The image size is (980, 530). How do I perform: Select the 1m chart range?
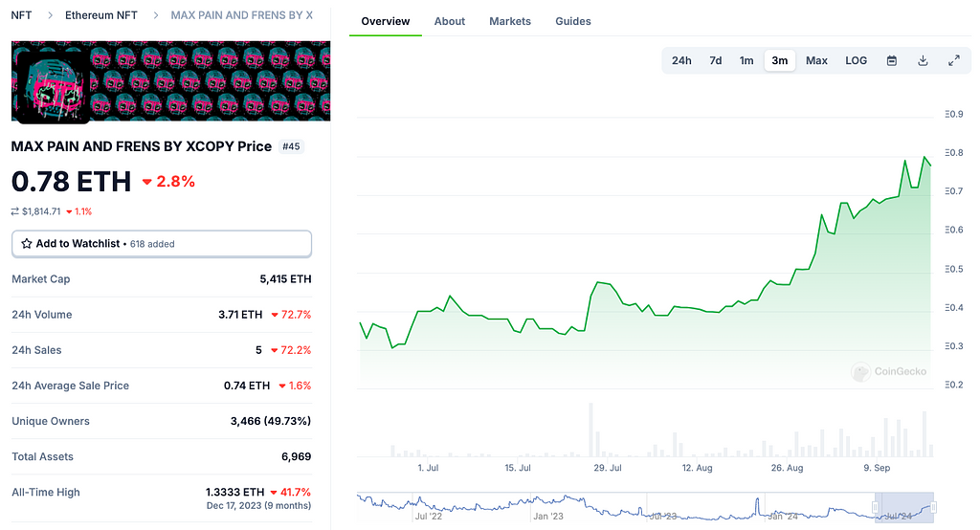(x=746, y=60)
